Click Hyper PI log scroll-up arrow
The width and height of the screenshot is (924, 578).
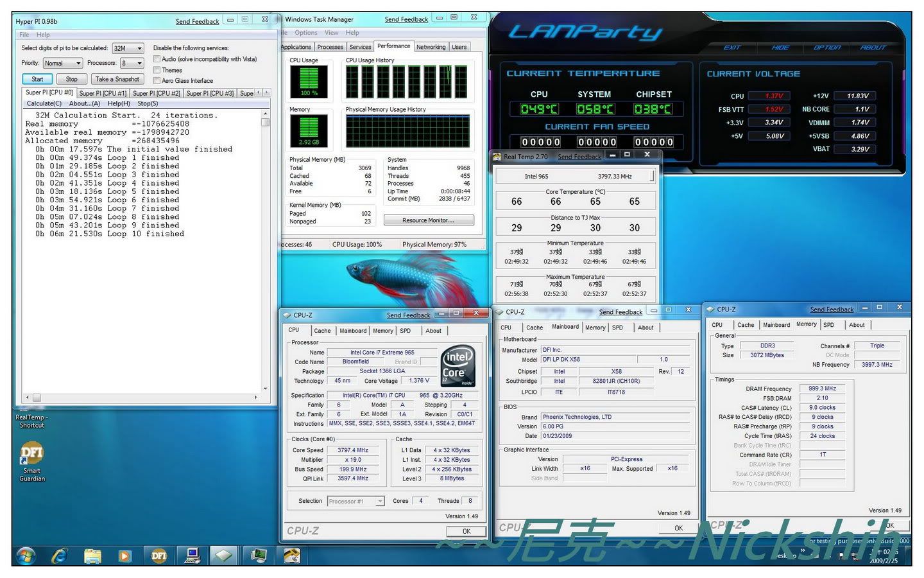tap(266, 113)
